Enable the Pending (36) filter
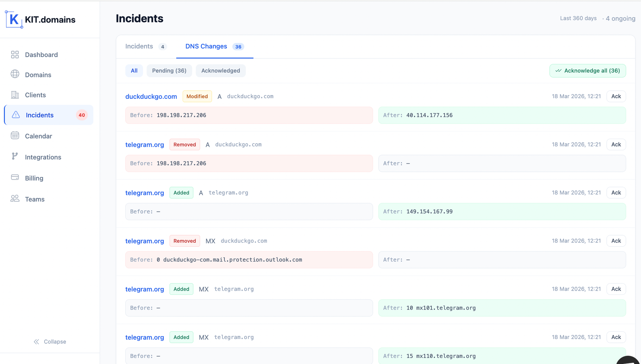 tap(169, 70)
